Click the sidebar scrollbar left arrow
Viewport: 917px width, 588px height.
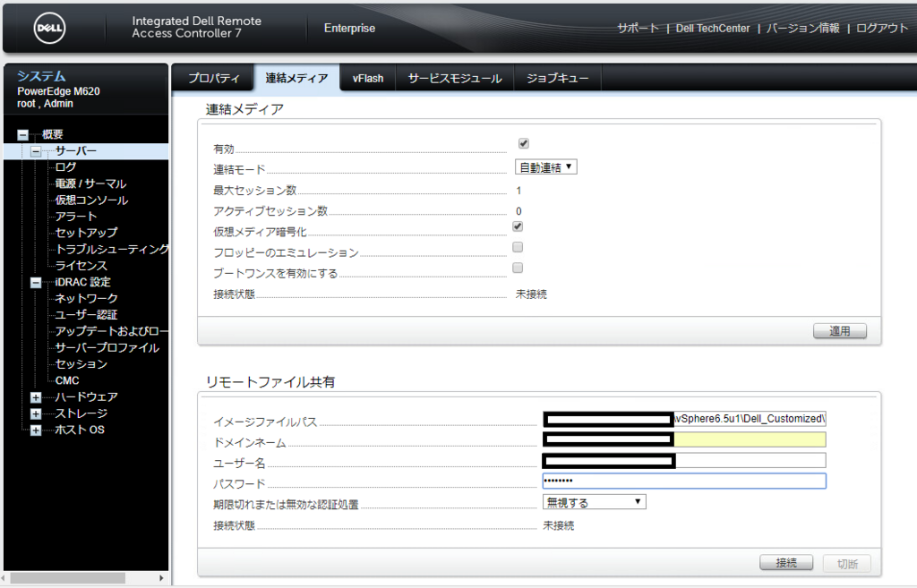[x=4, y=578]
